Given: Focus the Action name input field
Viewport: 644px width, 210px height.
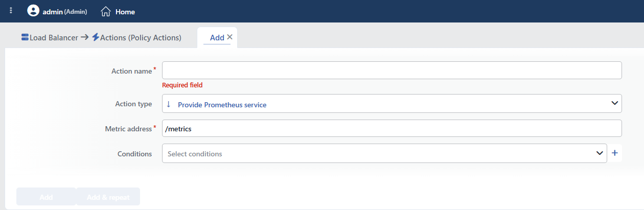Looking at the screenshot, I should click(x=392, y=71).
